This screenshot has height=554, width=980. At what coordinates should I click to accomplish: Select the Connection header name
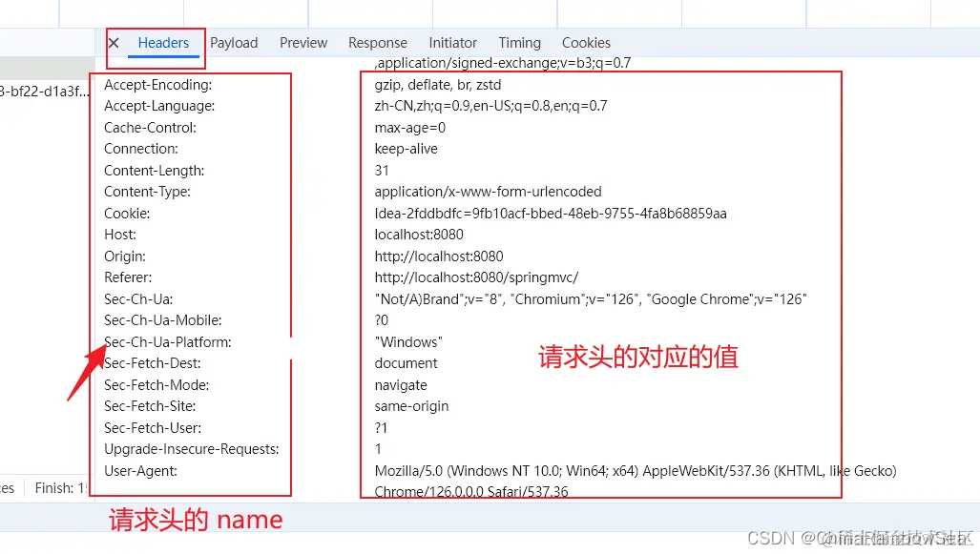pyautogui.click(x=141, y=150)
